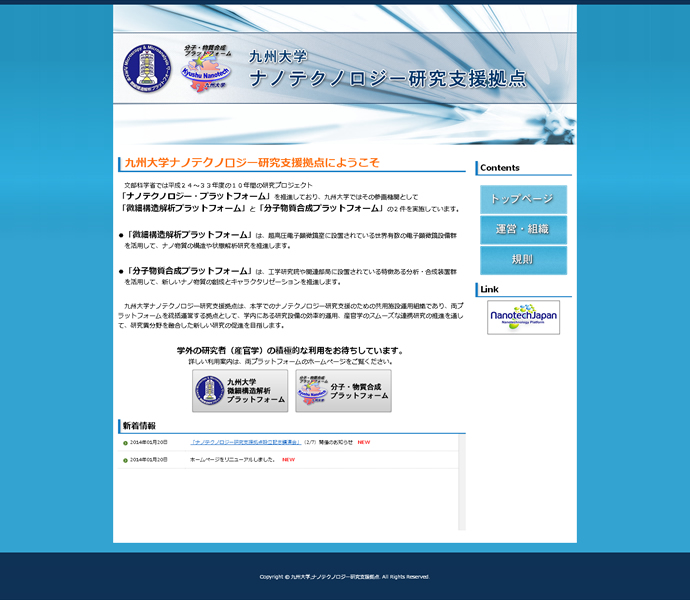690x600 pixels.
Task: Click the ホームページをリニューアルしました news text
Action: (x=232, y=460)
